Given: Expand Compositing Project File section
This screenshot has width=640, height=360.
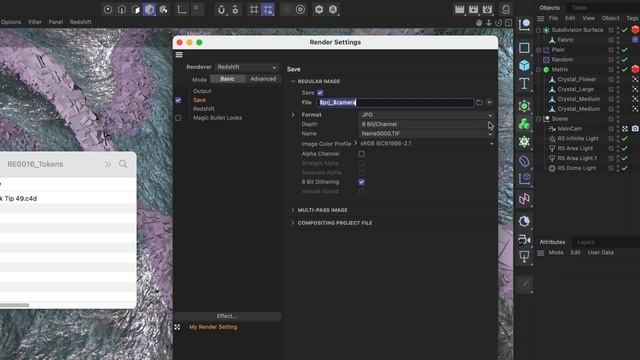Looking at the screenshot, I should [x=293, y=223].
